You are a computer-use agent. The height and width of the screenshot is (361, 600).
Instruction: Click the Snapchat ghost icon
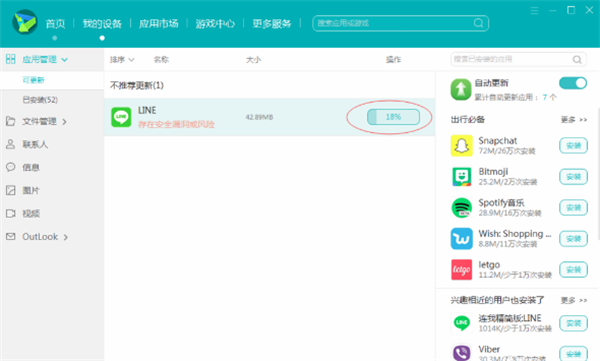pyautogui.click(x=461, y=145)
